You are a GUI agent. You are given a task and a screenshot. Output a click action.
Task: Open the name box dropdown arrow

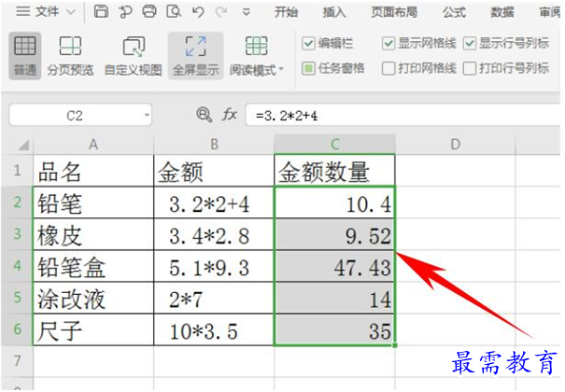pyautogui.click(x=147, y=116)
